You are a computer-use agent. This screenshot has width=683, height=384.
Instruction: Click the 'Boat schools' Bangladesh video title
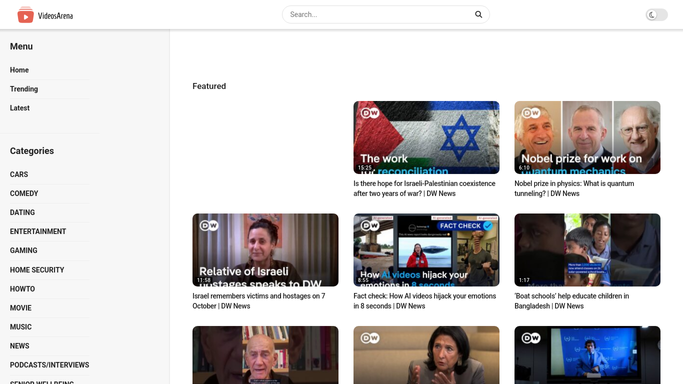coord(571,301)
